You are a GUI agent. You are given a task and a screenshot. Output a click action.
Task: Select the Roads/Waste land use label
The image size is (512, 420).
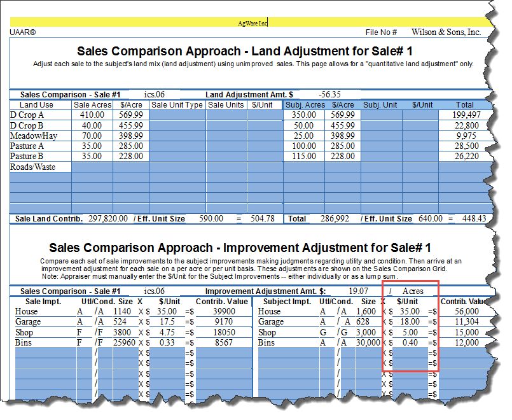coord(32,167)
